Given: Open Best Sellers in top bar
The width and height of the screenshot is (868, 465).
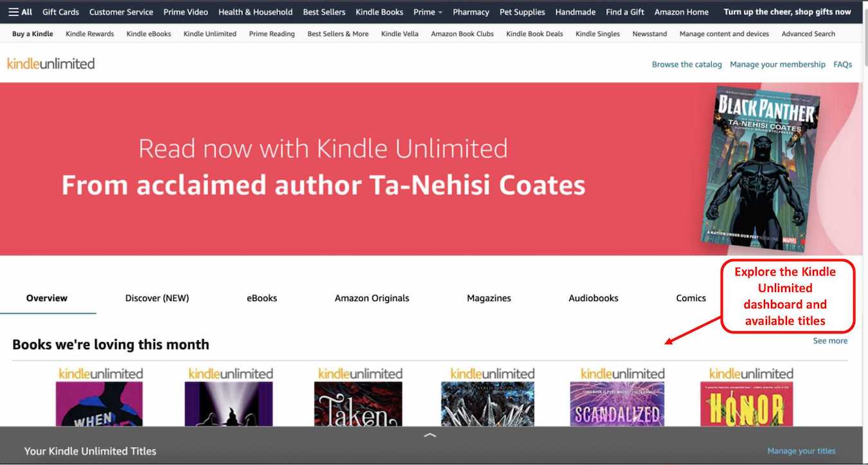Looking at the screenshot, I should click(324, 12).
